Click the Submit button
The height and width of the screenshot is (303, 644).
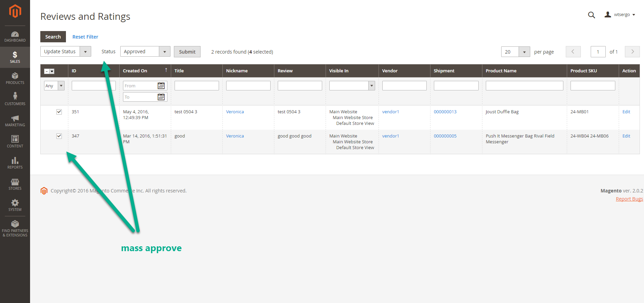click(x=187, y=52)
